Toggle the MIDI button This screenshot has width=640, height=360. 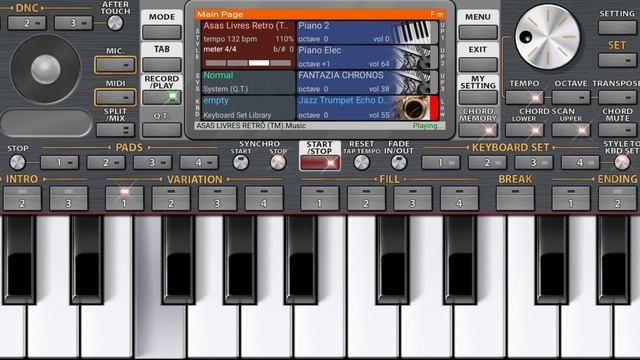tap(115, 97)
